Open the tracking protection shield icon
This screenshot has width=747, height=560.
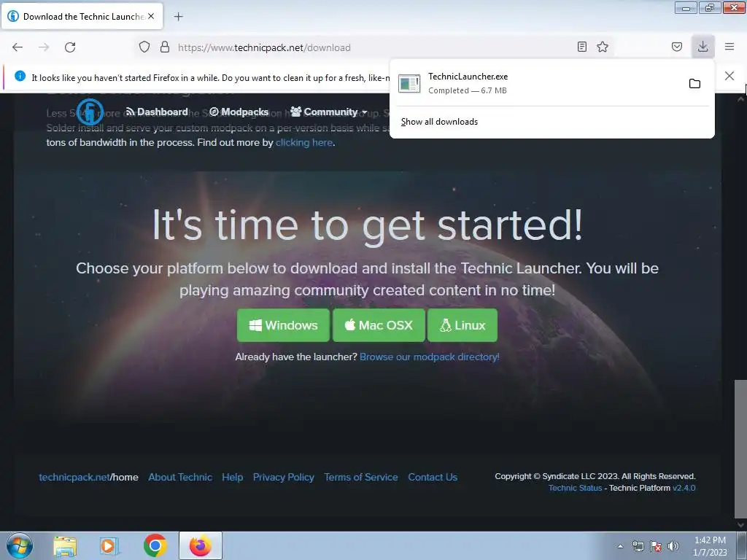tap(144, 47)
